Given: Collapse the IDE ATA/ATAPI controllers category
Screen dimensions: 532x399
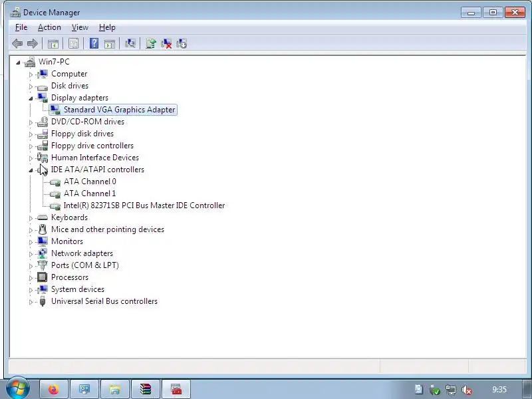Looking at the screenshot, I should click(31, 170).
